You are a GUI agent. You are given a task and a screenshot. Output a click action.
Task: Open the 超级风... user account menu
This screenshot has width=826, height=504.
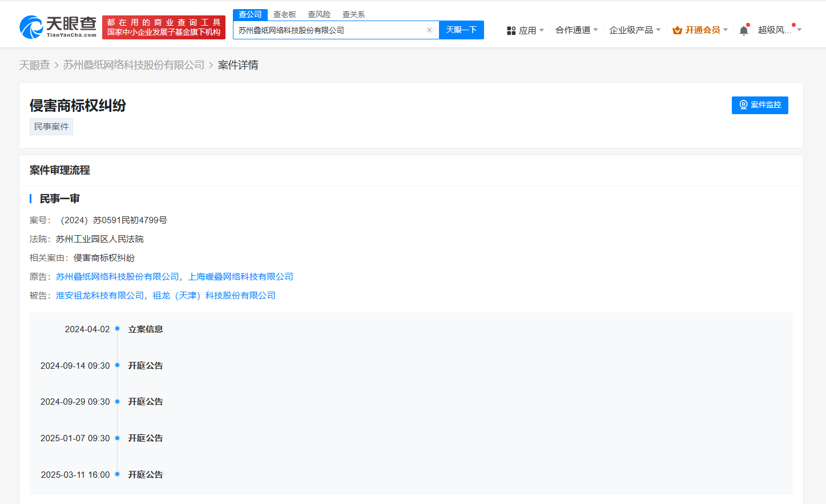pos(779,30)
